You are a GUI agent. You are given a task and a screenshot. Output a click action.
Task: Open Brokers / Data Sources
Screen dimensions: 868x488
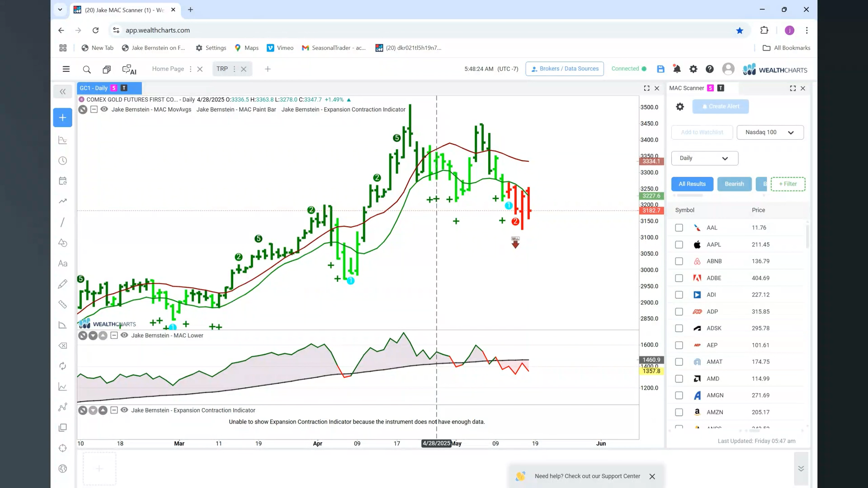(x=565, y=69)
